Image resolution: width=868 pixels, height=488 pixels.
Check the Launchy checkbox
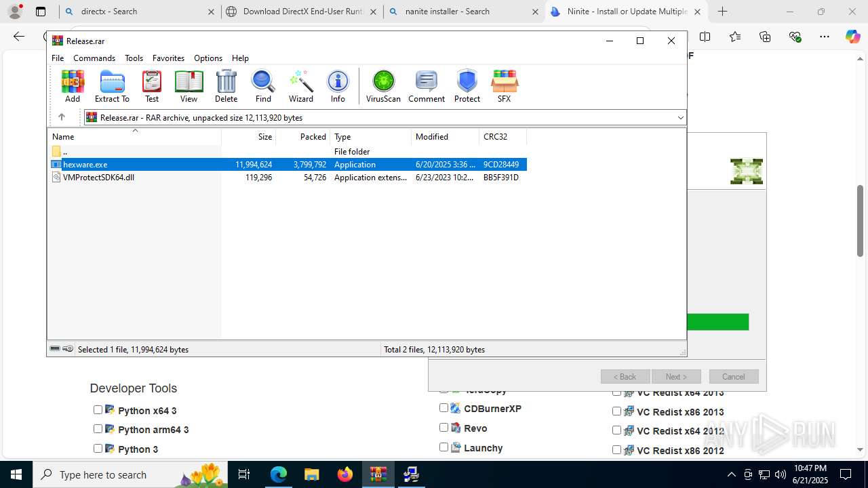pyautogui.click(x=443, y=447)
